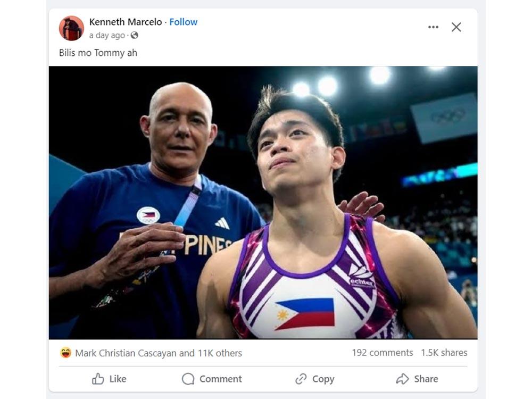The width and height of the screenshot is (532, 399).
Task: Follow Kenneth Marcelo
Action: 183,22
